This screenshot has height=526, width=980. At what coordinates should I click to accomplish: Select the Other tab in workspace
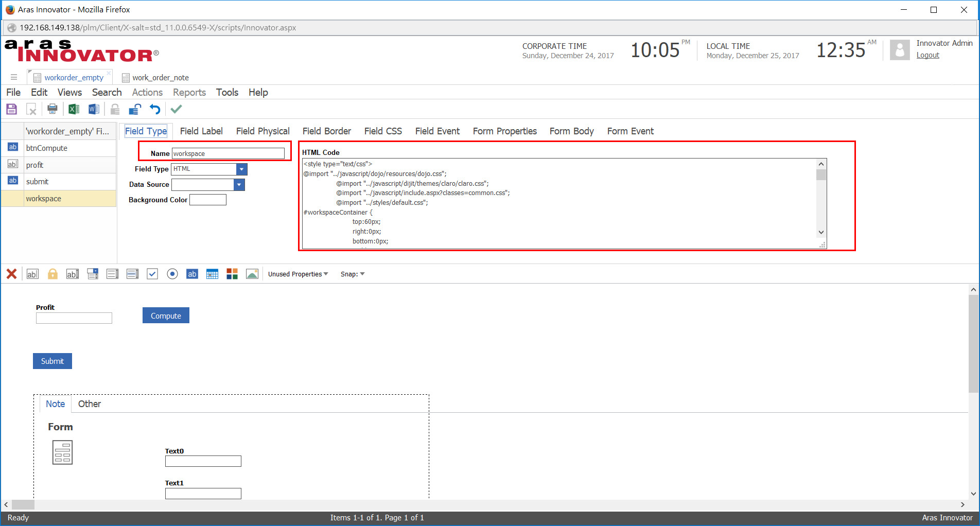click(x=89, y=404)
